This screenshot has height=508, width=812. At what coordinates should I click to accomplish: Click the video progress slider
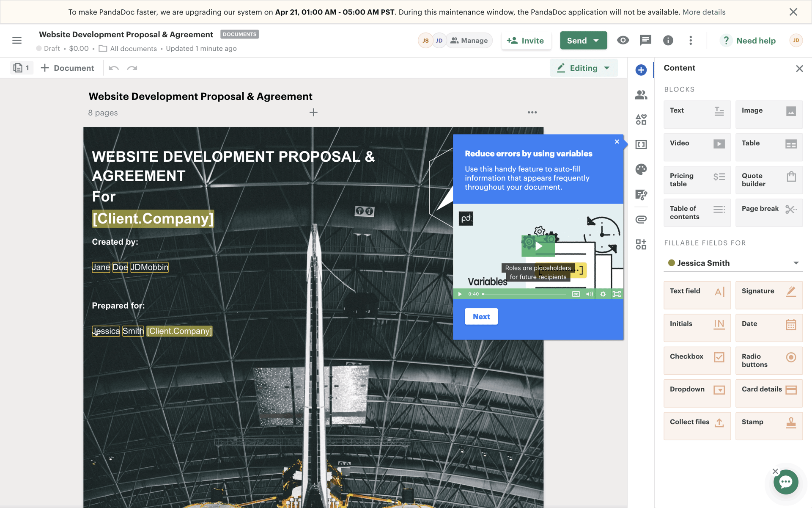524,294
